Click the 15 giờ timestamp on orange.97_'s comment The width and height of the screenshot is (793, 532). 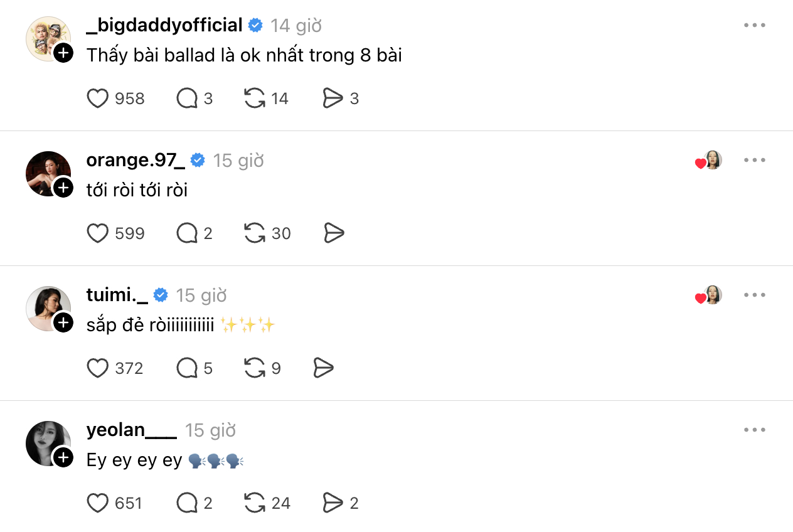(x=240, y=160)
